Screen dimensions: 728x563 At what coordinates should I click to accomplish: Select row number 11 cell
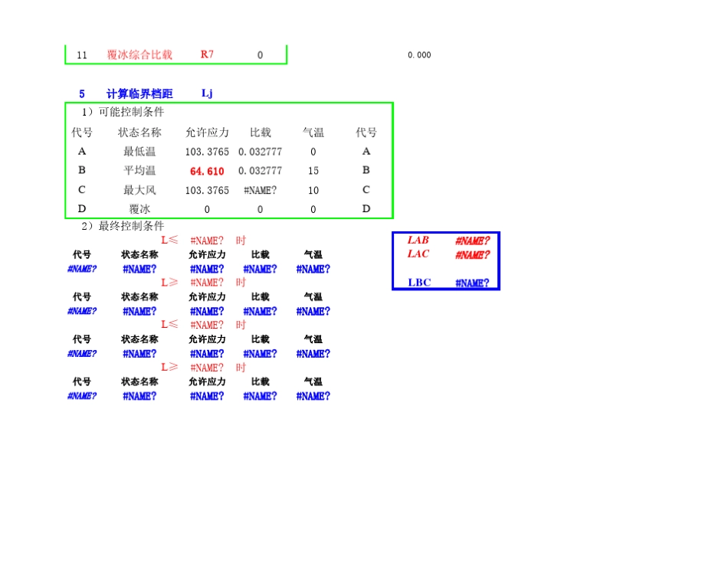coord(82,55)
